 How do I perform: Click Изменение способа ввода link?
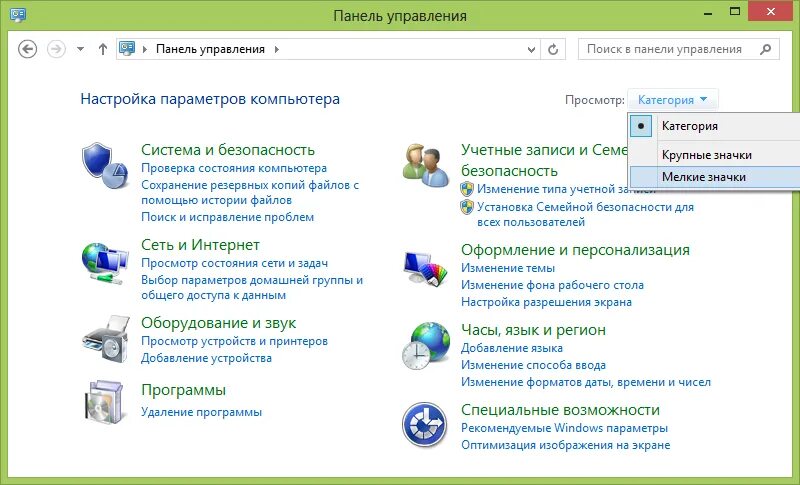click(533, 365)
